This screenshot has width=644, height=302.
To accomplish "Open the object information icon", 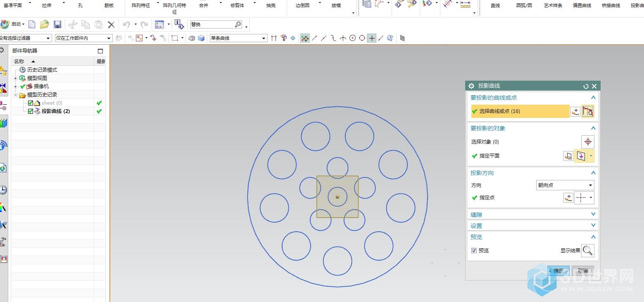I will [179, 24].
